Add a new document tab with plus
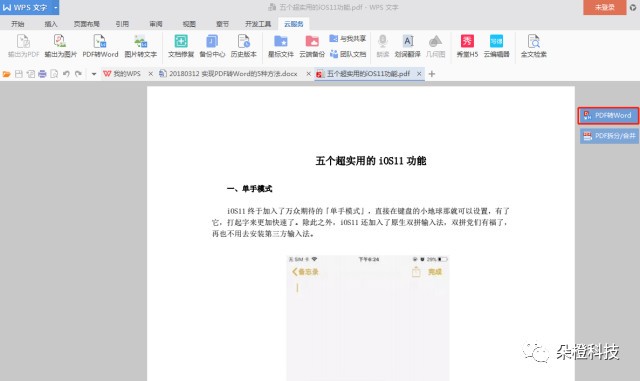 432,74
